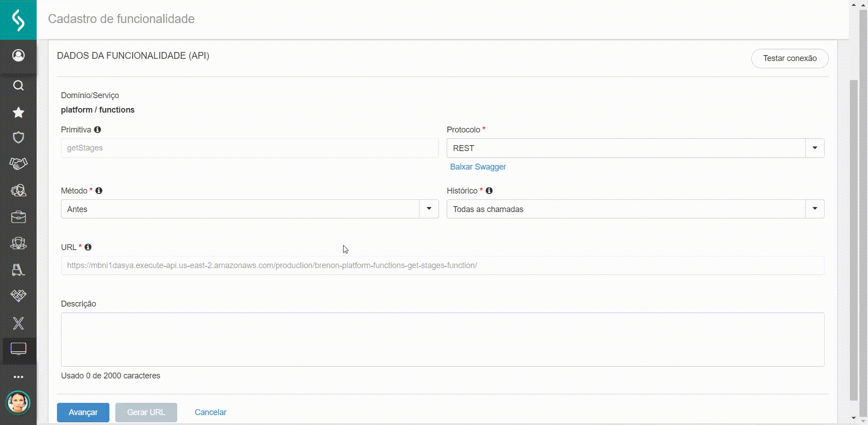Click the Baixar Swagger link
The width and height of the screenshot is (868, 425).
[478, 167]
